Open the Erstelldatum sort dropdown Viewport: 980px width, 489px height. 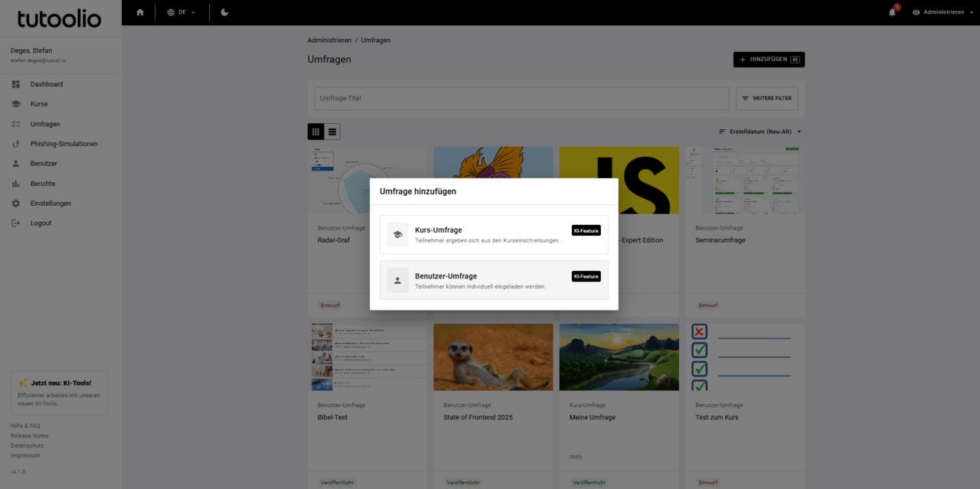(760, 132)
